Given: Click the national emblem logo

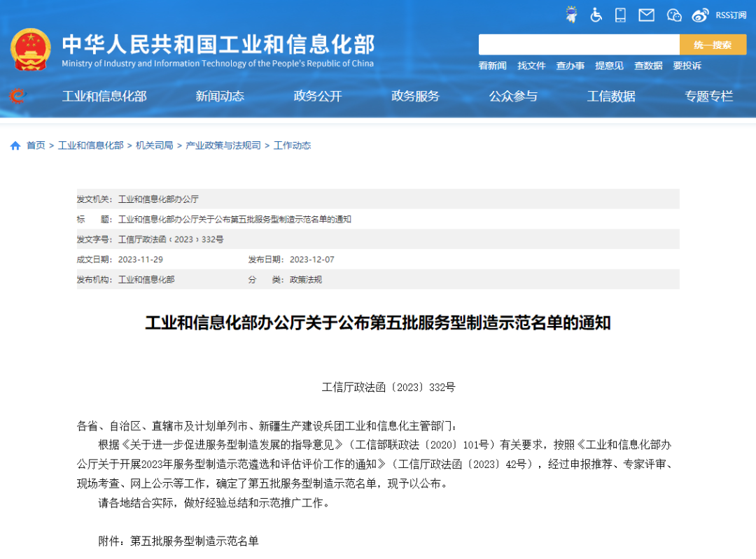Looking at the screenshot, I should [x=30, y=49].
